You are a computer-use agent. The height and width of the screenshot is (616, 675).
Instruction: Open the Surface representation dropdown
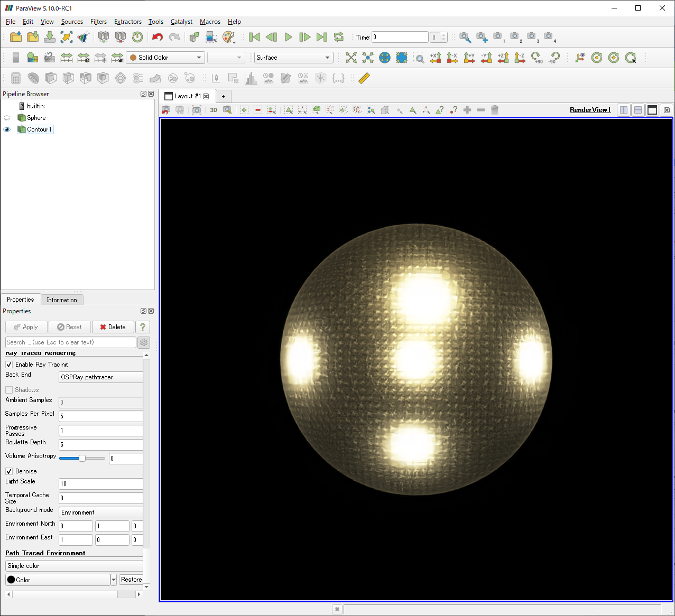(293, 57)
